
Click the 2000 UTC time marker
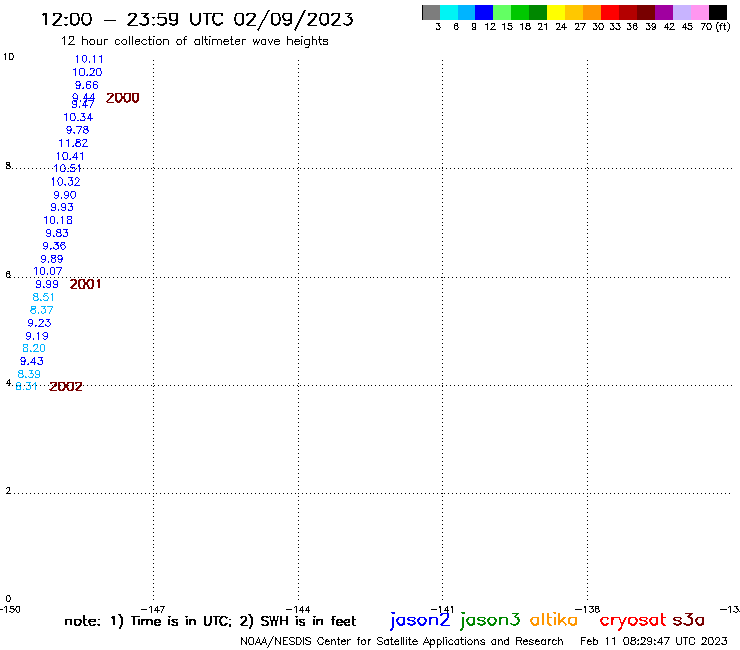click(x=122, y=98)
